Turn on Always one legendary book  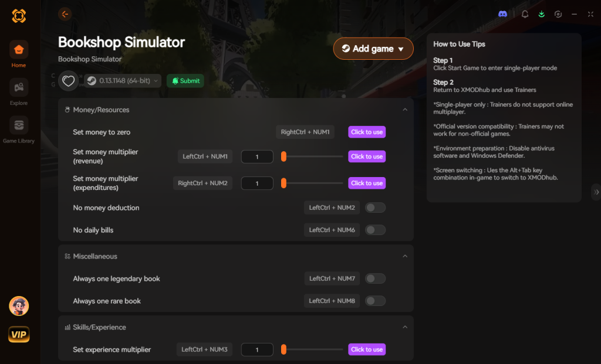point(375,278)
